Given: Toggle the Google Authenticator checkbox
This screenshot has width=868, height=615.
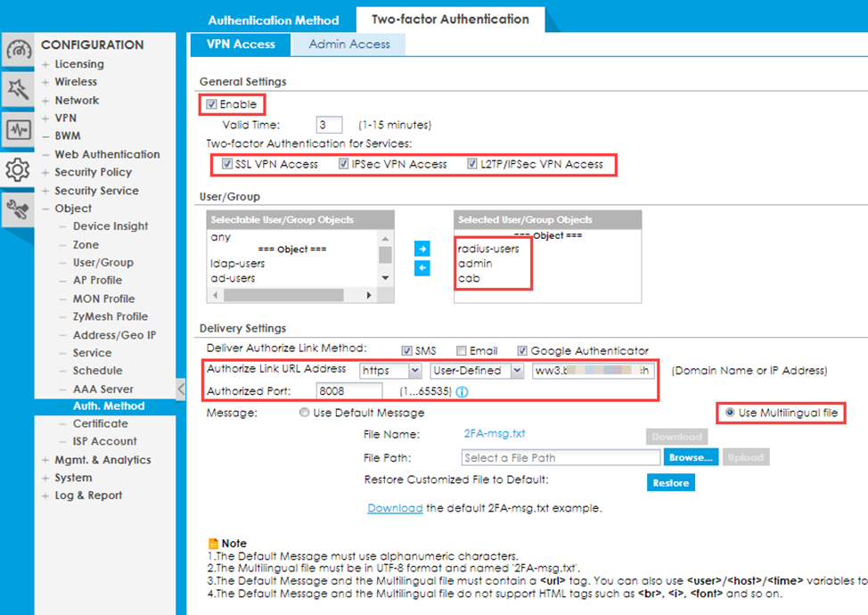Looking at the screenshot, I should 523,351.
